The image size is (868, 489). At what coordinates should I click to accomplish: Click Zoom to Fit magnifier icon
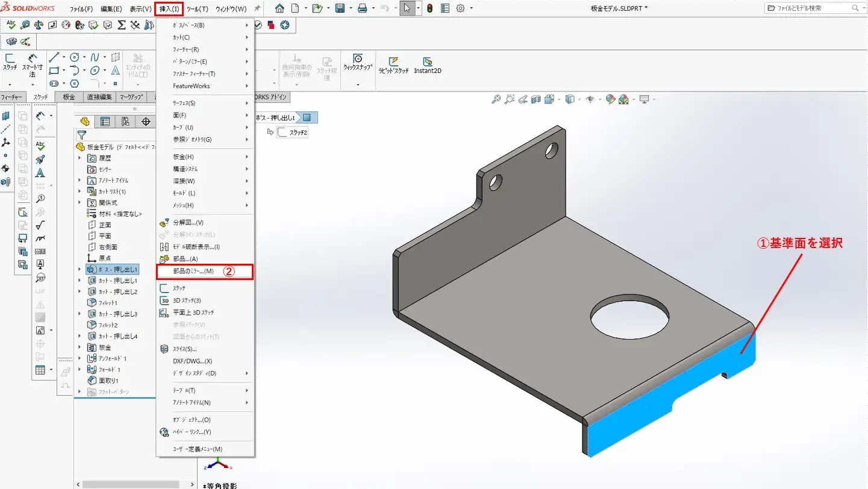pos(496,99)
